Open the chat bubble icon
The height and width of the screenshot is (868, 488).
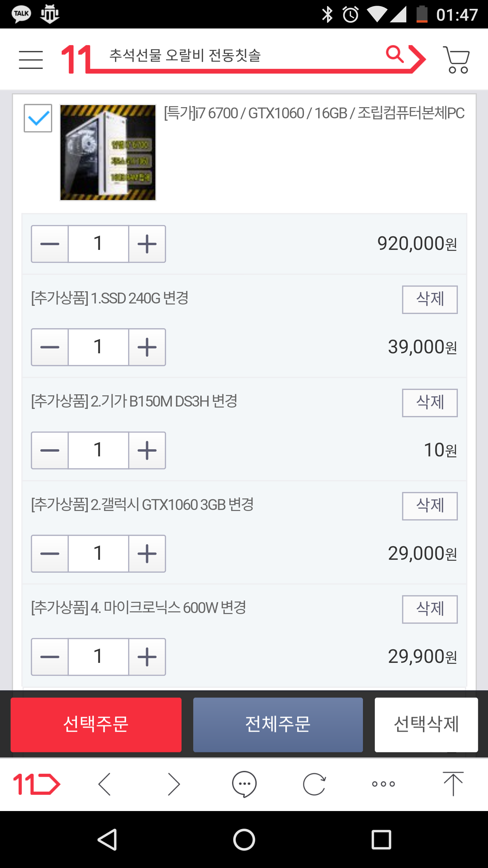244,784
